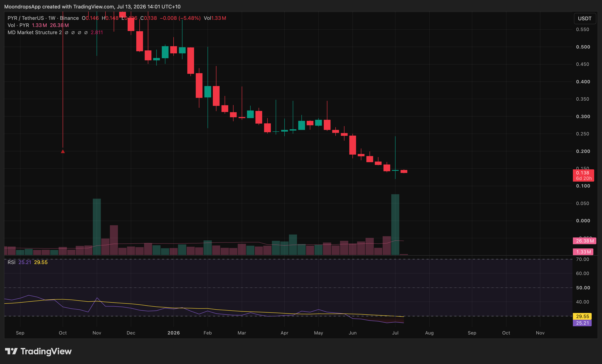Click the 0.550 price axis label
The height and width of the screenshot is (364, 602).
pos(582,29)
